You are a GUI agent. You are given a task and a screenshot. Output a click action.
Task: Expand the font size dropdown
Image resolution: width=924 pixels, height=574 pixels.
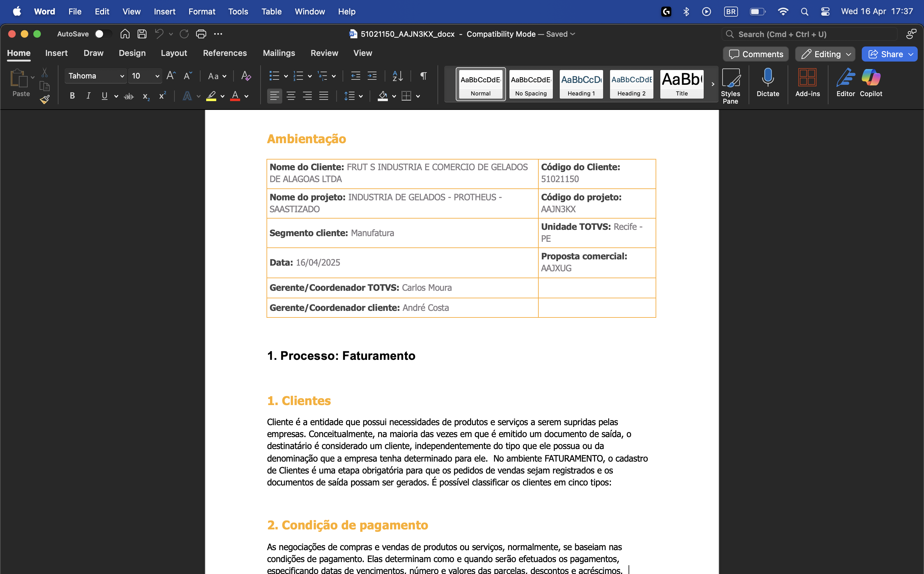pyautogui.click(x=157, y=76)
